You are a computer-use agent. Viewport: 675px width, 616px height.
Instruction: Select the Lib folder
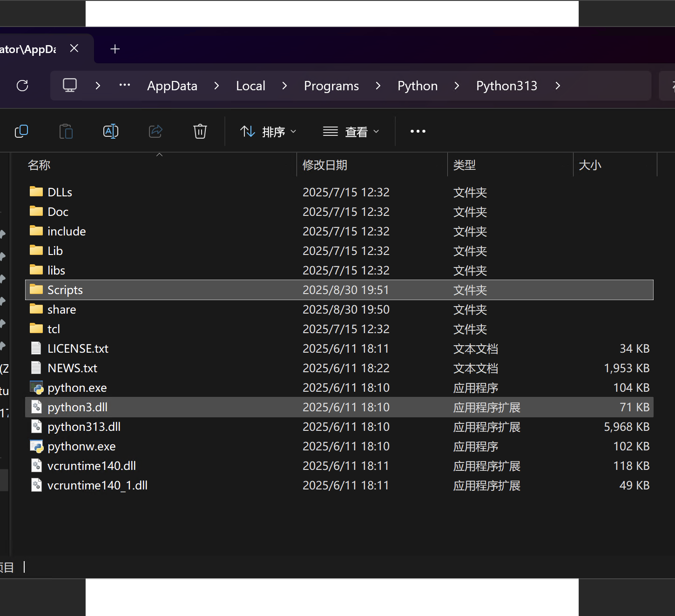[55, 251]
